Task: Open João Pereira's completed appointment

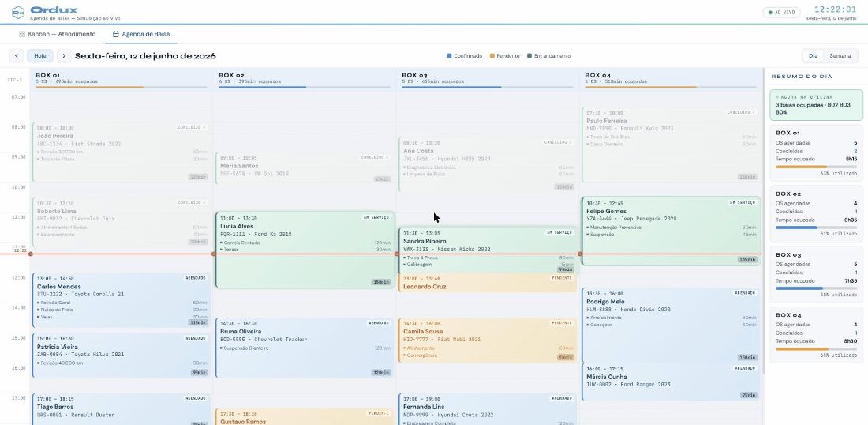Action: pos(122,152)
